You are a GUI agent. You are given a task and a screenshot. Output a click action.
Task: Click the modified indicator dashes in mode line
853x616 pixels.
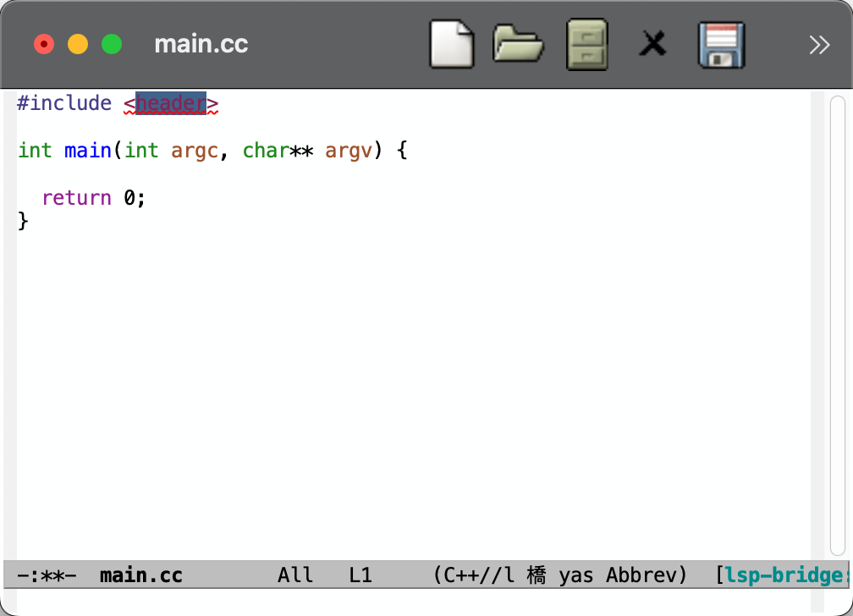pos(47,575)
